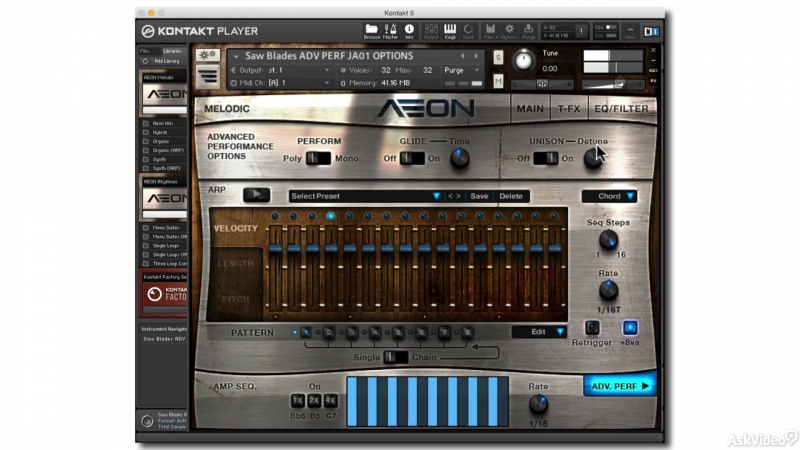This screenshot has height=450, width=800.
Task: Select the Libraries tab
Action: tap(172, 51)
